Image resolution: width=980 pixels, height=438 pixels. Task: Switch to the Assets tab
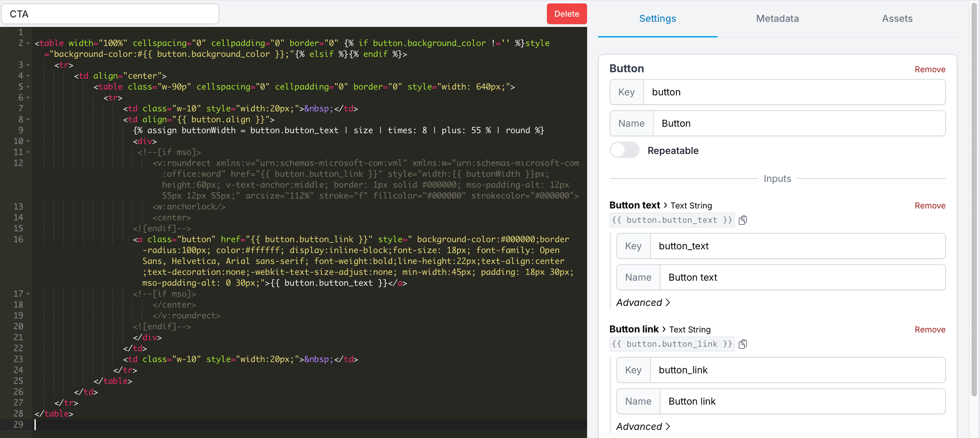pos(897,18)
